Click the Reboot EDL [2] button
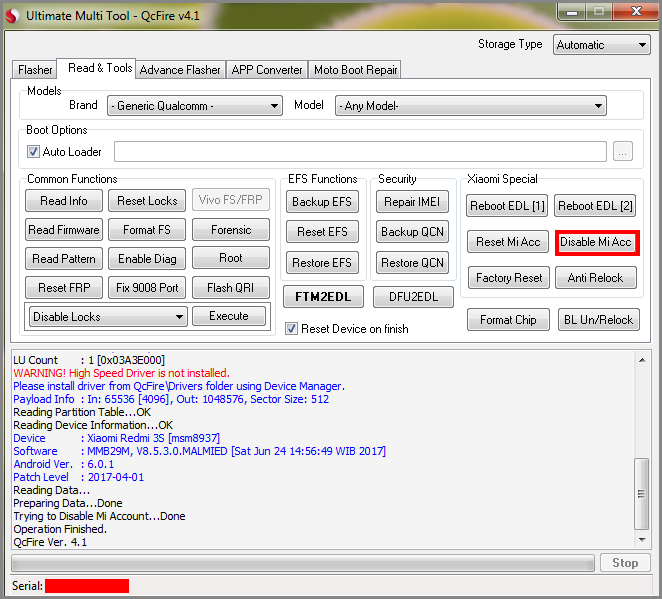Screen dimensions: 662x599 [595, 206]
